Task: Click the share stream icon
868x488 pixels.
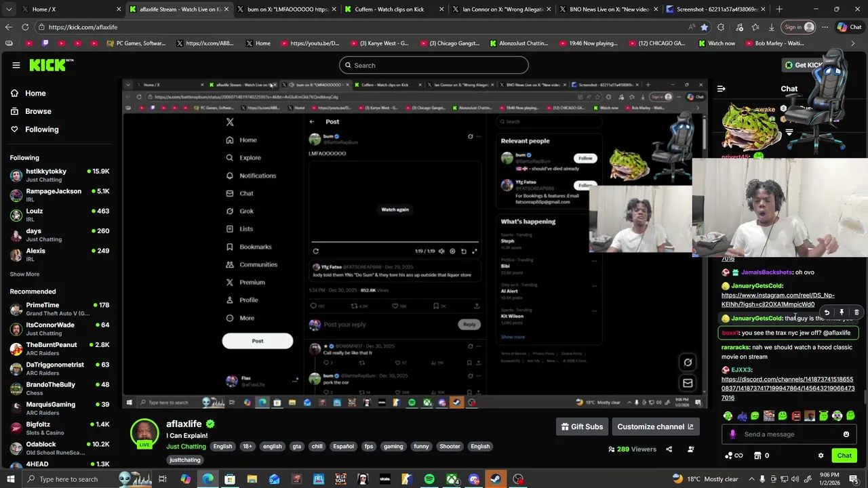Action: (669, 449)
